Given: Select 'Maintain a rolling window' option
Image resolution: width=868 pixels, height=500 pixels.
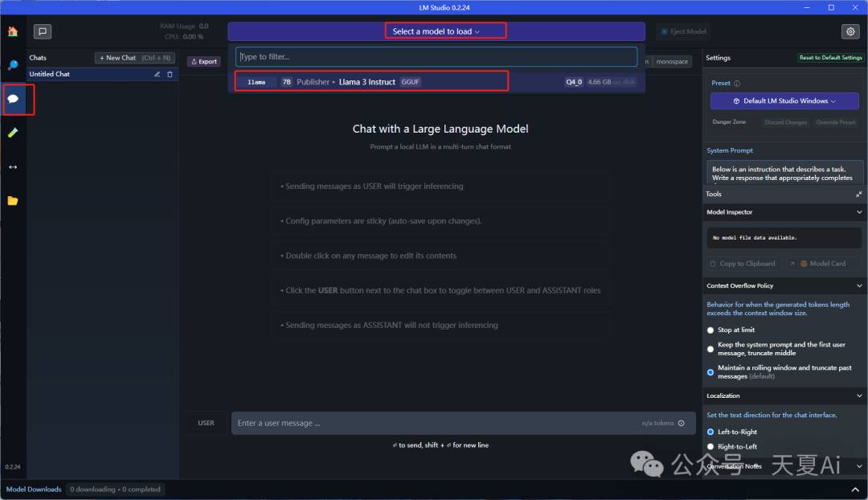Looking at the screenshot, I should [x=710, y=373].
